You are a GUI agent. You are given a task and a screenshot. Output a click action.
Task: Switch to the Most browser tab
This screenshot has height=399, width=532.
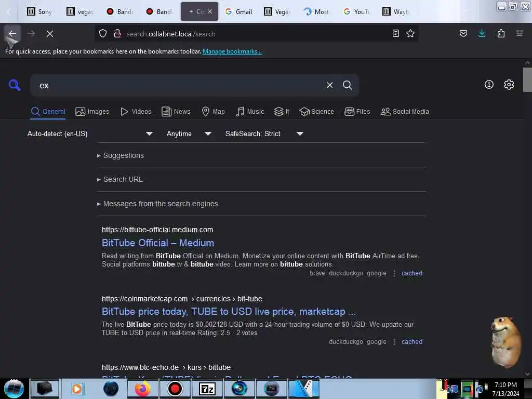tap(316, 11)
